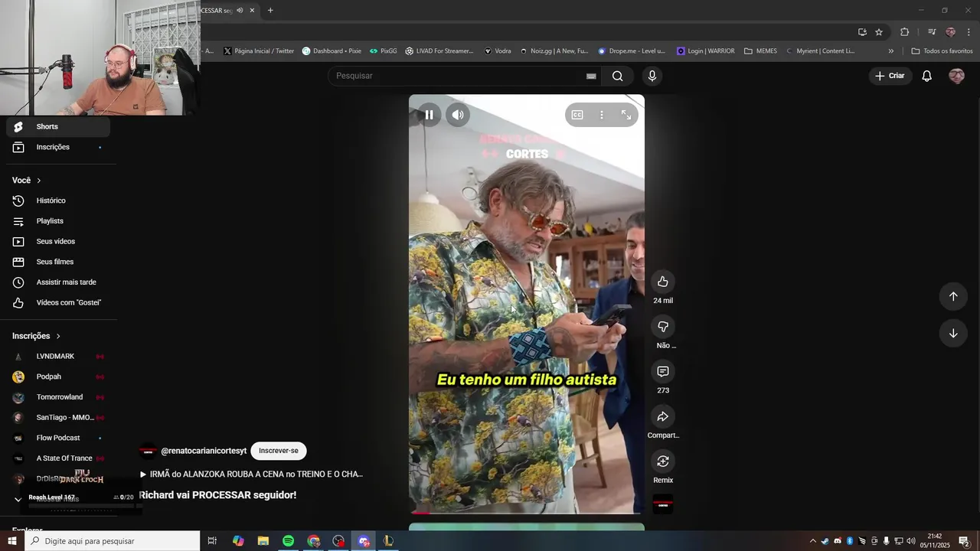Go to the previous Short arrow

[x=953, y=296]
